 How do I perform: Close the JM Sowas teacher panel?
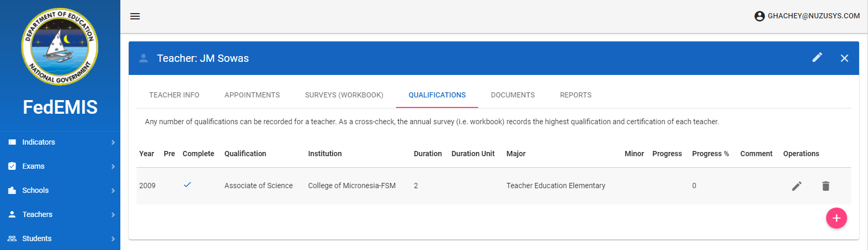point(844,58)
